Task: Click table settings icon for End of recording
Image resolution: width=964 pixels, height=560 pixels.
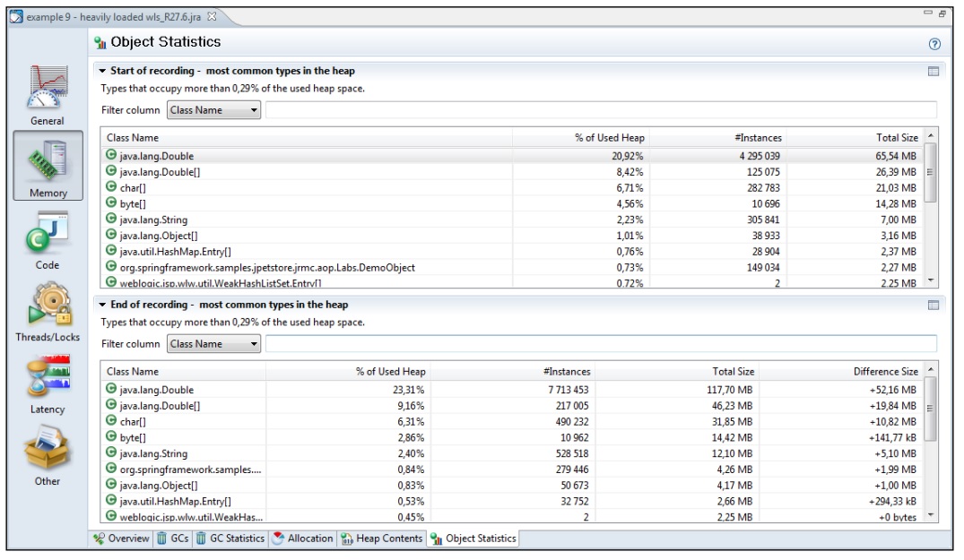Action: [934, 305]
